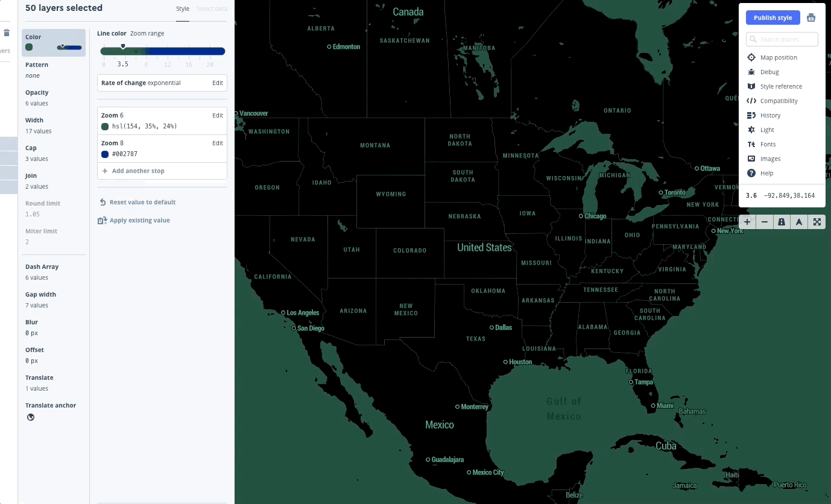Viewport: 831px width, 504px height.
Task: Edit the Zoom 8 color stop
Action: click(x=218, y=143)
